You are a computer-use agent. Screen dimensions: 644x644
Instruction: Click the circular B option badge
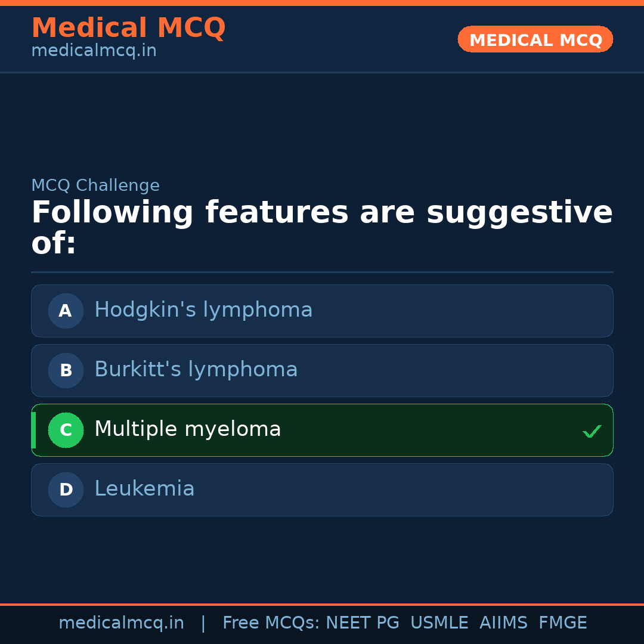[65, 370]
